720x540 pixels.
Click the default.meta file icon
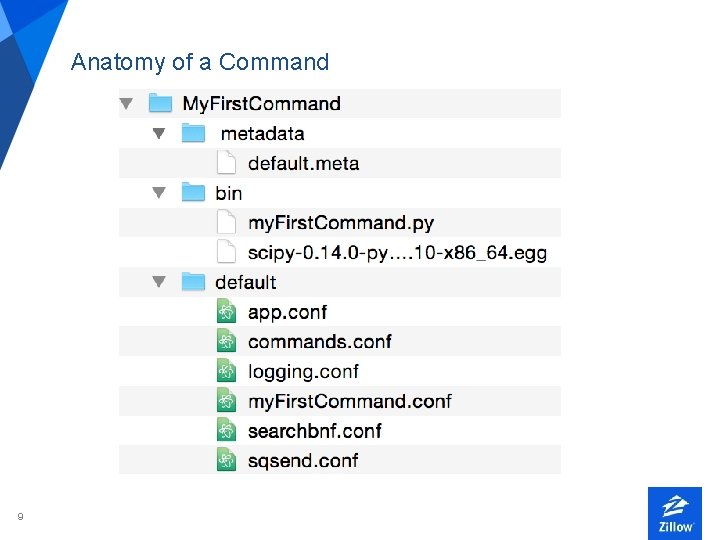(227, 163)
